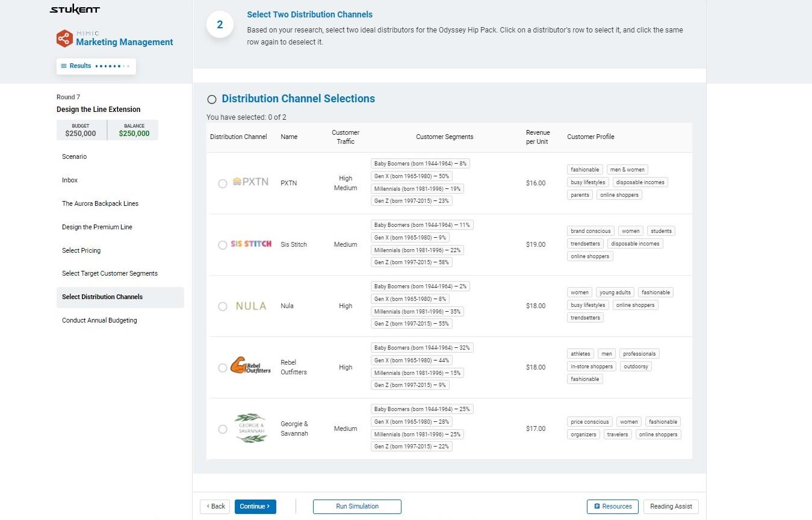Click the Continue button
Image resolution: width=812 pixels, height=520 pixels.
pyautogui.click(x=255, y=506)
